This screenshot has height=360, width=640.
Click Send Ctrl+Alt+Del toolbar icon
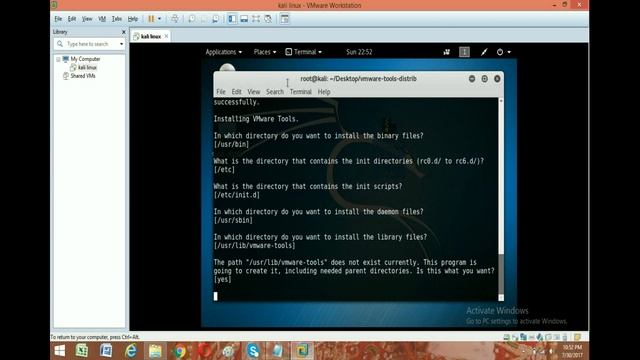pyautogui.click(x=175, y=19)
